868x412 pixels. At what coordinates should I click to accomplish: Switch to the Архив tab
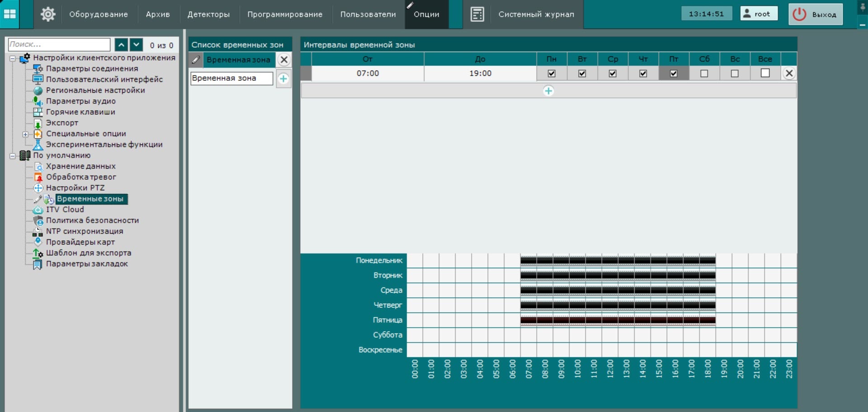[x=158, y=14]
